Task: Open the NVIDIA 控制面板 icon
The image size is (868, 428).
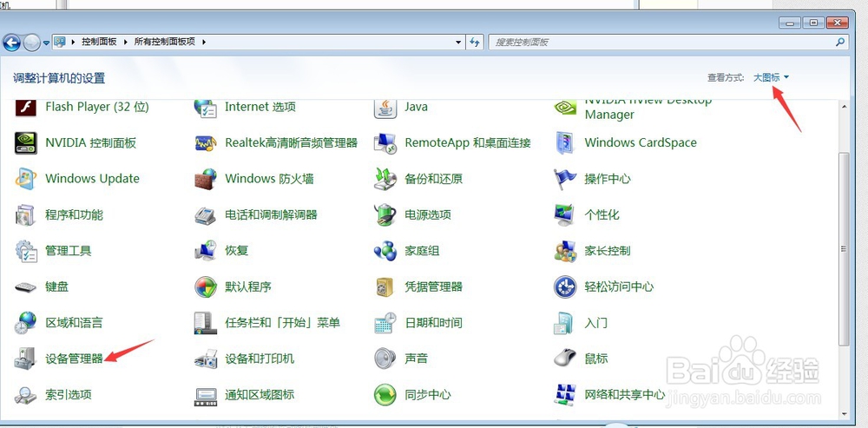Action: (x=25, y=143)
